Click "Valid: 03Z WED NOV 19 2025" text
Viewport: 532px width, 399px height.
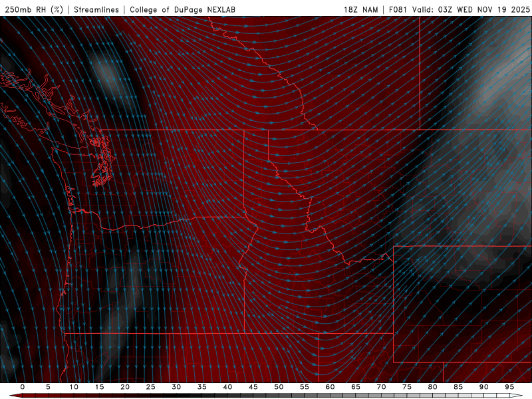click(x=471, y=9)
